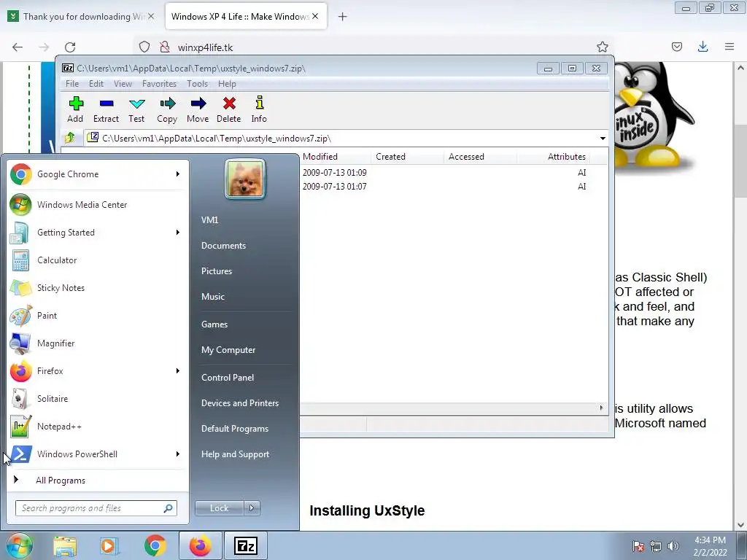Click the Lock button in Start menu
Image resolution: width=747 pixels, height=560 pixels.
click(219, 508)
